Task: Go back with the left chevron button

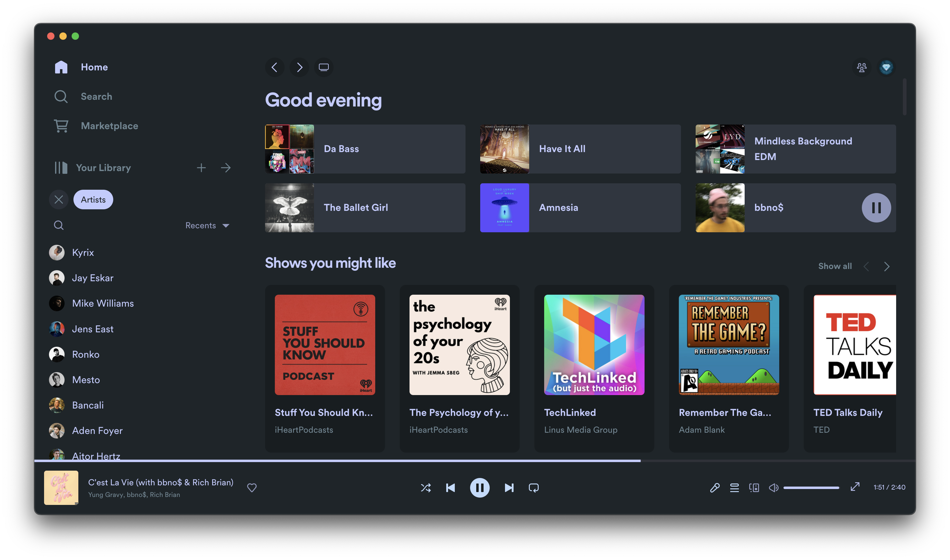Action: [x=275, y=67]
